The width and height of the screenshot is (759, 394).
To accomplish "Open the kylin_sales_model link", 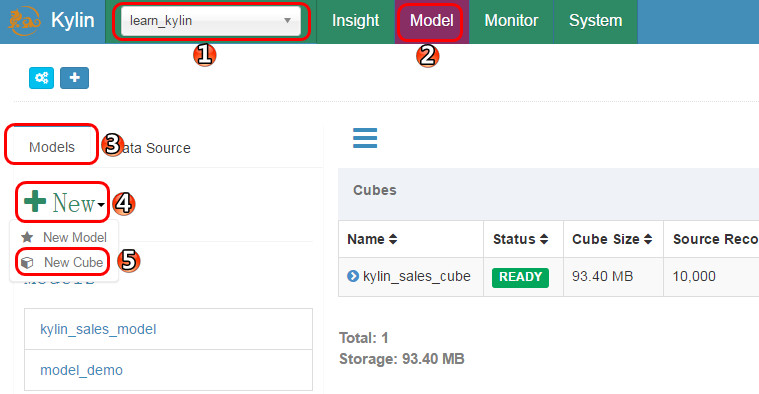I will click(x=98, y=329).
